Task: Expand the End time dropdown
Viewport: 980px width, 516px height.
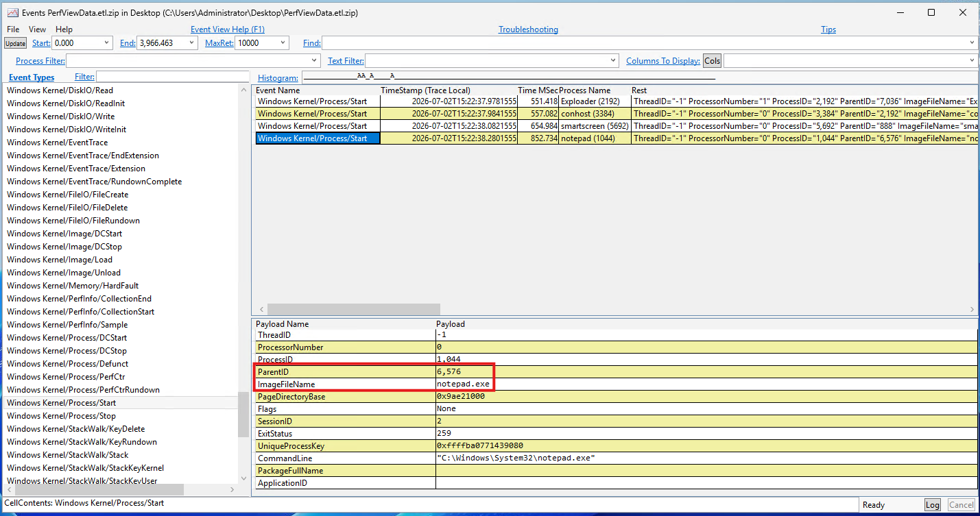Action: (x=192, y=43)
